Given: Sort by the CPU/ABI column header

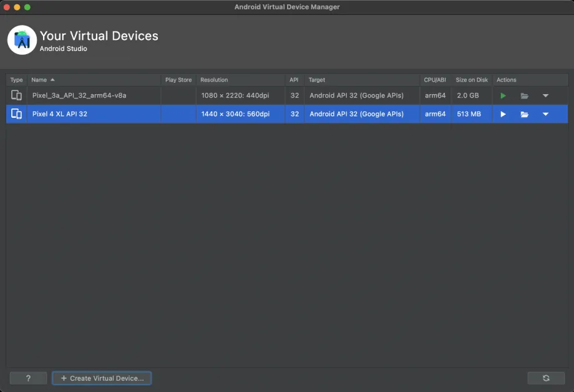Looking at the screenshot, I should pos(435,80).
